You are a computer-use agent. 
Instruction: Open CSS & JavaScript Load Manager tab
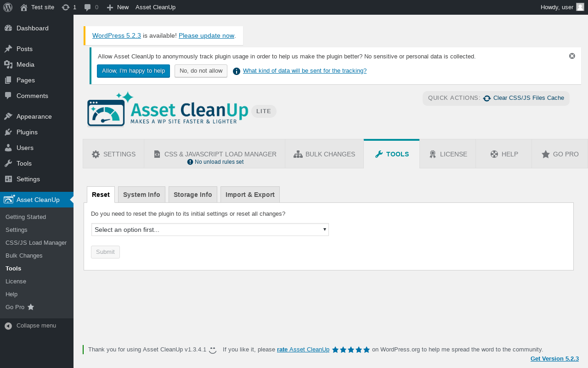point(215,154)
